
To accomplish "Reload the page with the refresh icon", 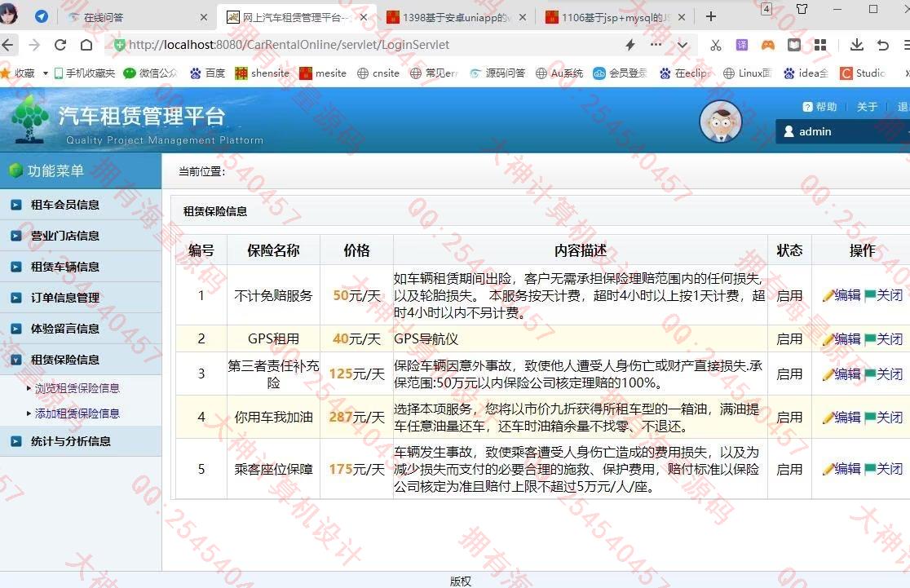I will 60,45.
